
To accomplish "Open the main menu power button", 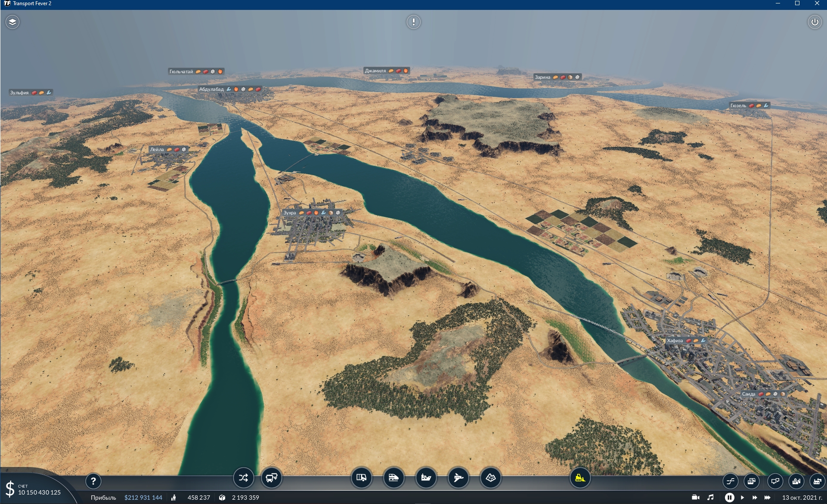I will tap(815, 22).
